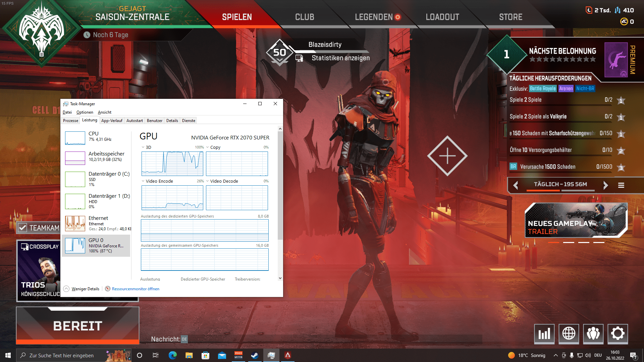
Task: Toggle the Battle Royale challenge filter
Action: click(543, 88)
